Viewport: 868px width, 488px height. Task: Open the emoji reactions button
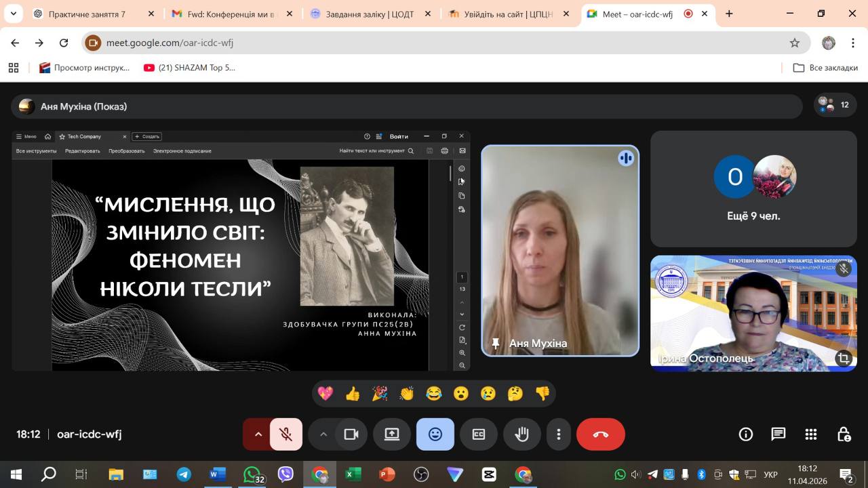tap(435, 434)
